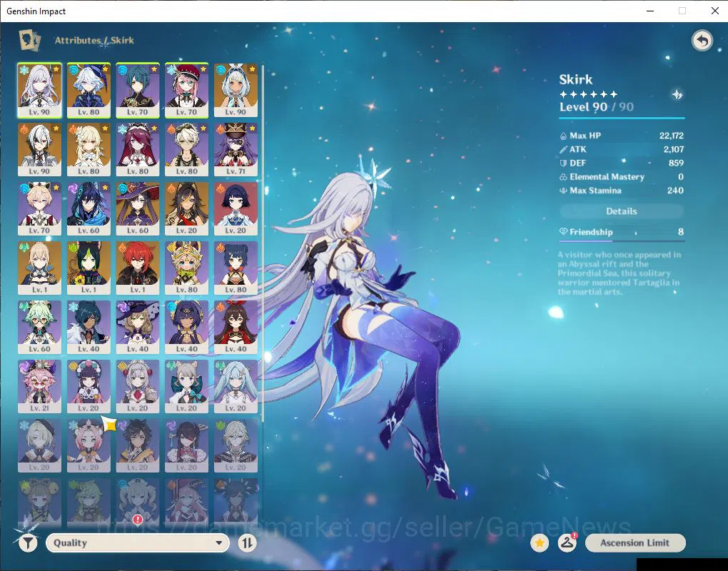Click the ATK value 2,107
This screenshot has width=728, height=571.
pyautogui.click(x=674, y=149)
